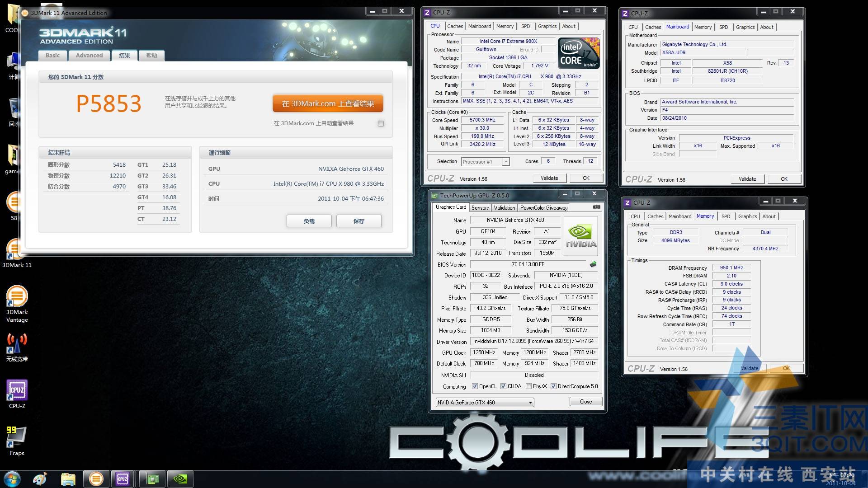Viewport: 868px width, 488px height.
Task: Click the Driver Version field in GPU-Z
Action: click(534, 341)
